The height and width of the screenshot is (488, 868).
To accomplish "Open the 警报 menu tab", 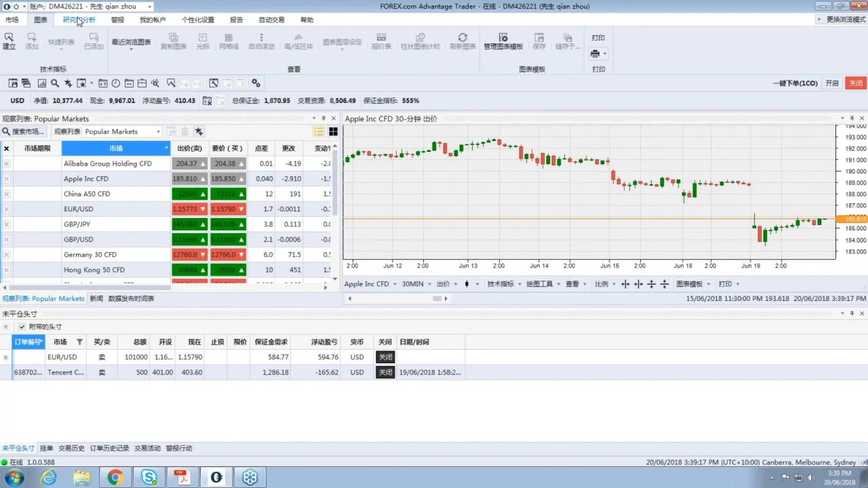I will (118, 20).
